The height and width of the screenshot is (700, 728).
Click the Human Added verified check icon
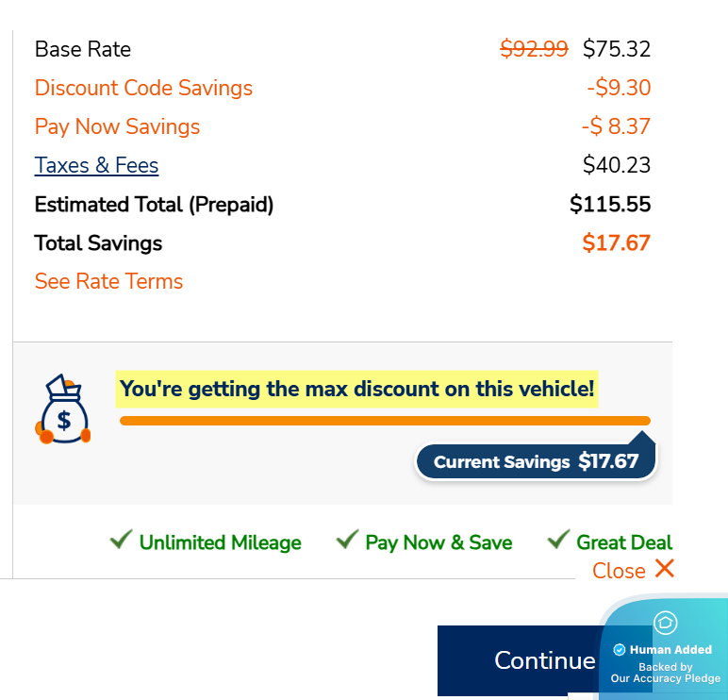620,650
